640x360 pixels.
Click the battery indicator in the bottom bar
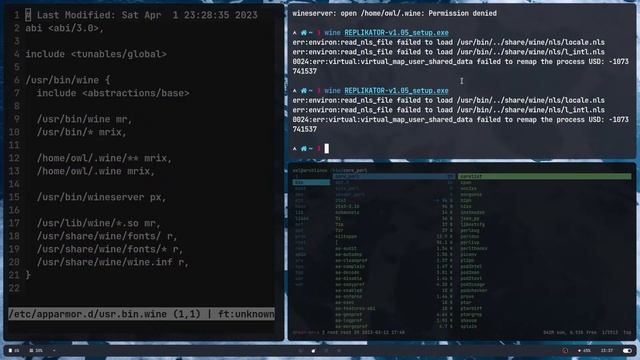tap(14, 351)
